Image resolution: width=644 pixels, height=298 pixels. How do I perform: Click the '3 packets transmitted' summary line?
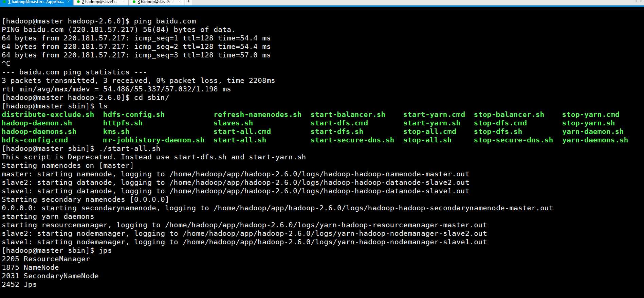139,81
